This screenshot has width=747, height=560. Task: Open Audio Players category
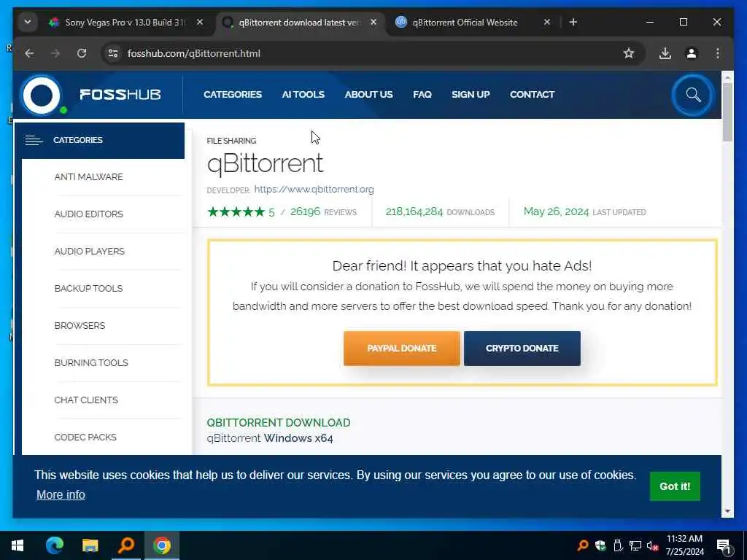coord(90,252)
